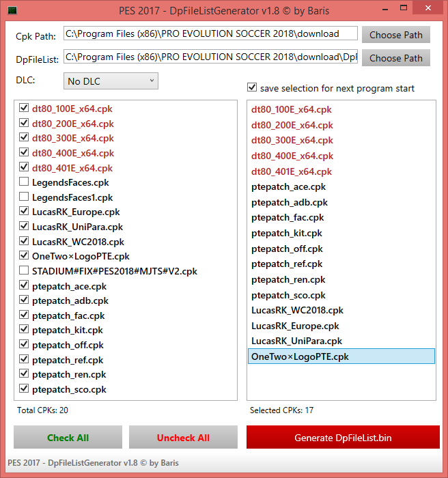Select LucasRK_UniPara.cpk in the selected list
Screen dimensions: 448x478
point(341,341)
